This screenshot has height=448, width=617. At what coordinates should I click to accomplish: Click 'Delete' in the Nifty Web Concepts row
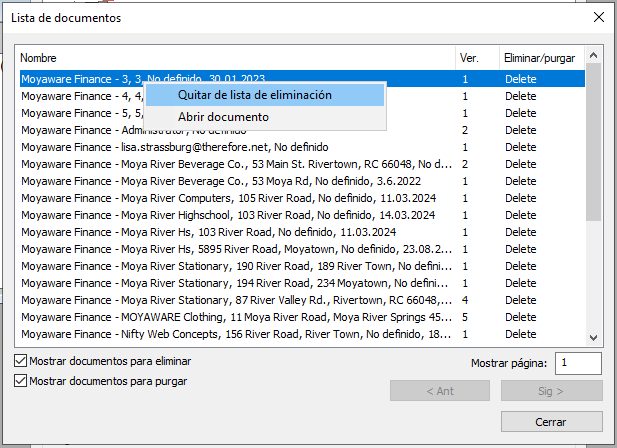click(x=521, y=334)
